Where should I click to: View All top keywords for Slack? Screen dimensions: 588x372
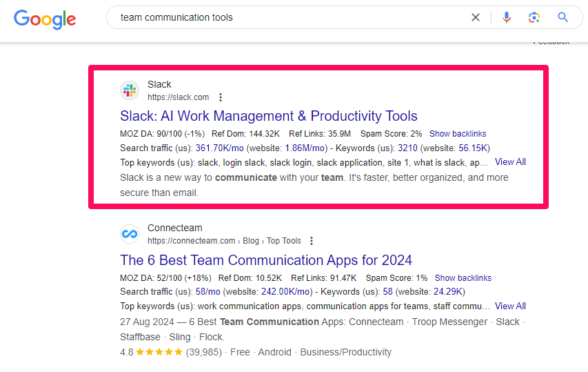pos(510,161)
